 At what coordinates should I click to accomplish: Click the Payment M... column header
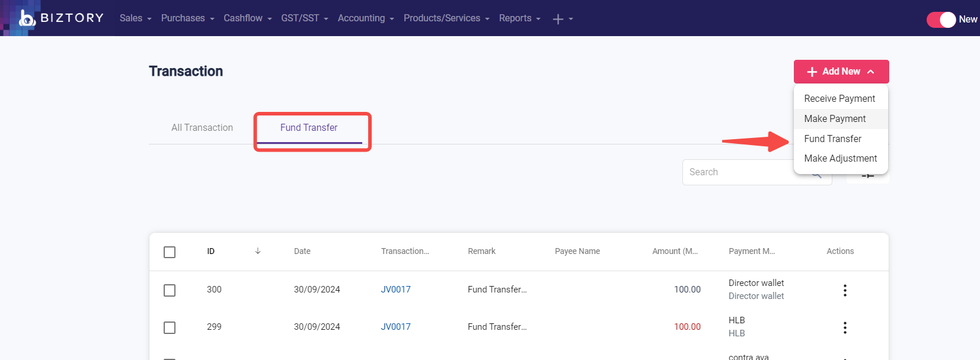(x=752, y=251)
